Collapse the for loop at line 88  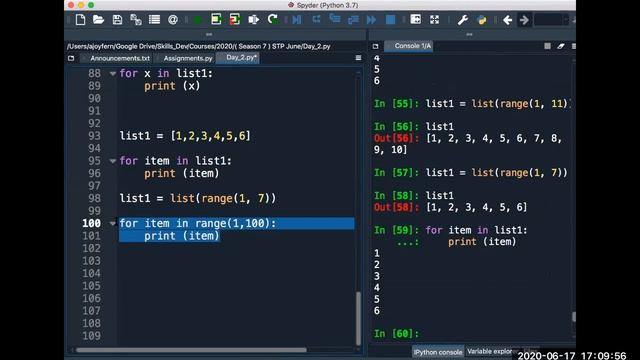[x=113, y=73]
